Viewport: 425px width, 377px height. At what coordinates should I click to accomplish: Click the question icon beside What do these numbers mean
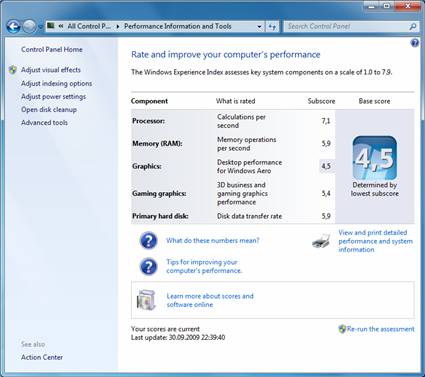coord(148,240)
